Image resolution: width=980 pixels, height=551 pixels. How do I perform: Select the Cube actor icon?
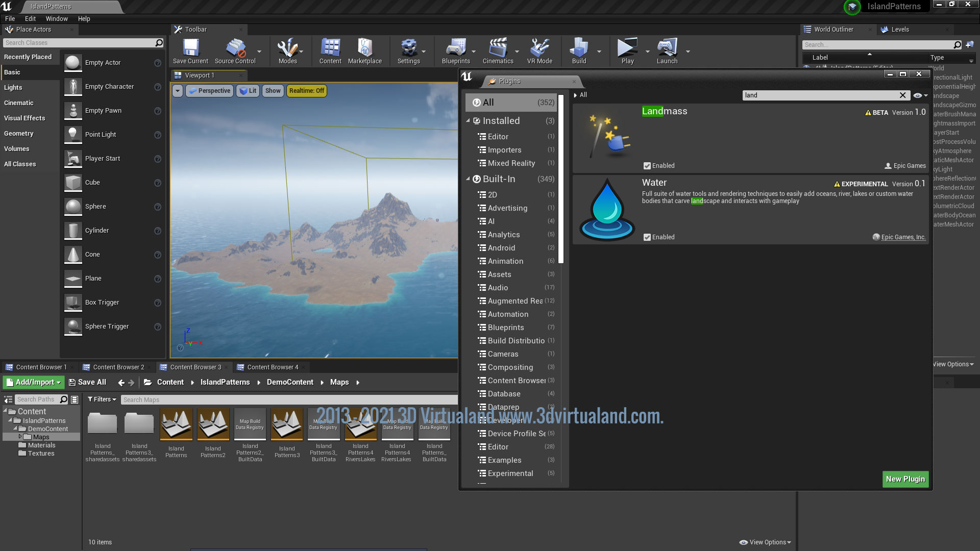click(x=73, y=183)
